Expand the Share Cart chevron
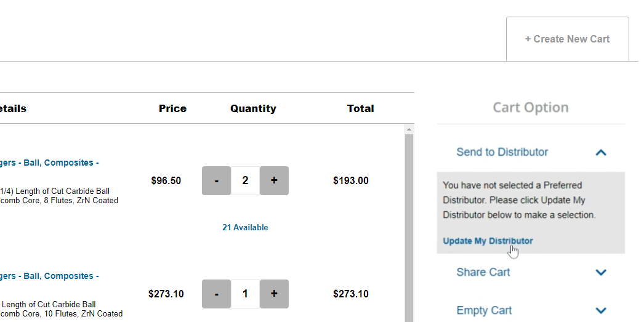The image size is (644, 322). tap(601, 272)
